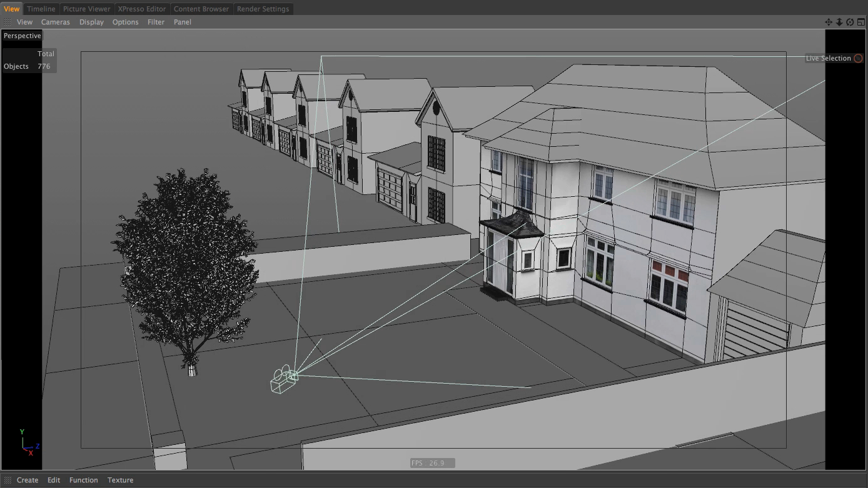This screenshot has width=868, height=488.
Task: Open the Content Browser tab
Action: coord(201,9)
